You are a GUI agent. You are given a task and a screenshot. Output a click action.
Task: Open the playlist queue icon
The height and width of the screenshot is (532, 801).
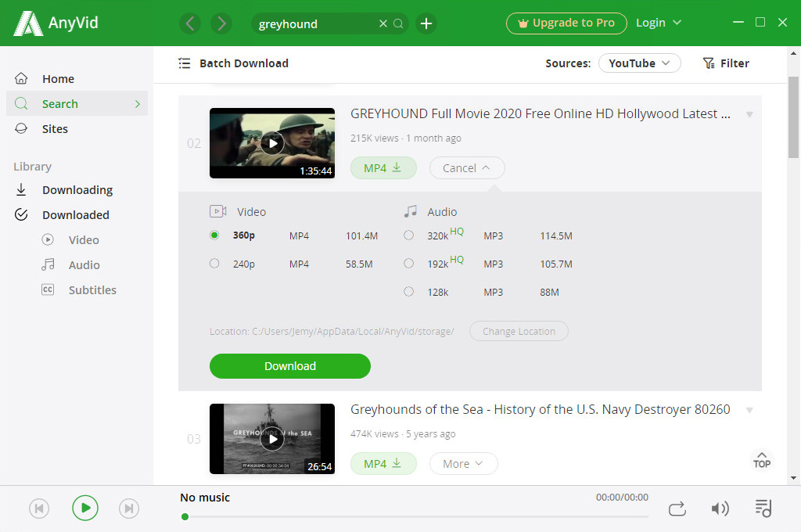point(763,509)
